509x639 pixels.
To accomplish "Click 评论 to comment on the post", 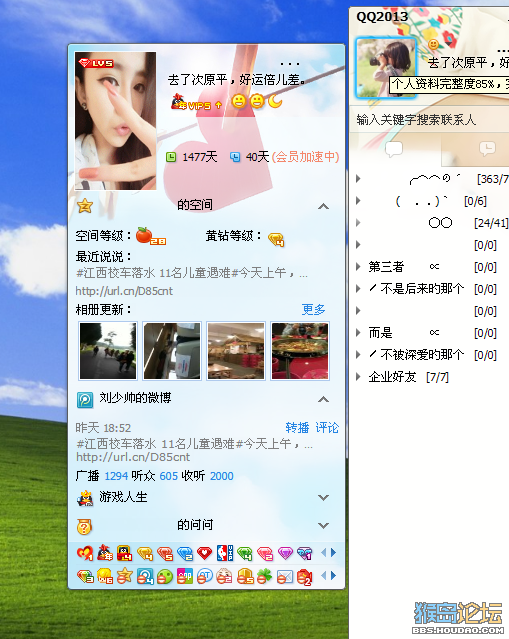I will 327,427.
